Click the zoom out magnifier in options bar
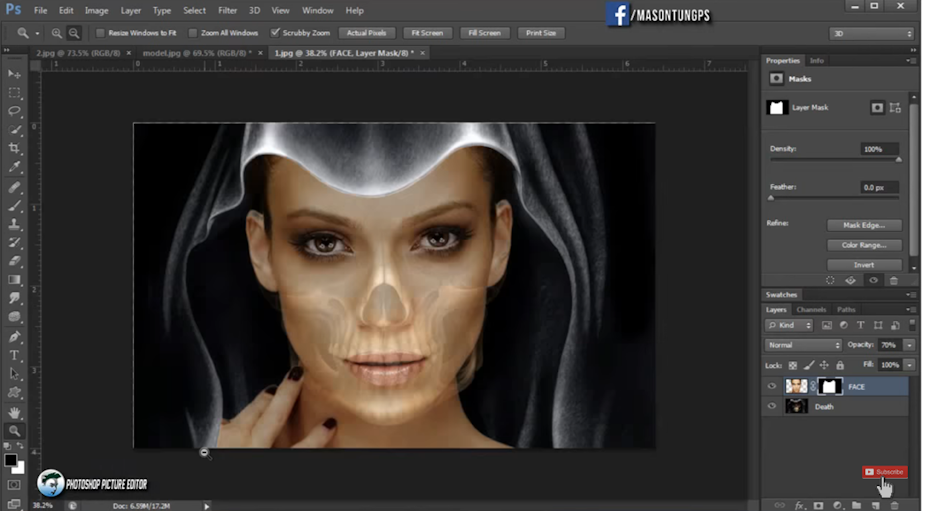 [74, 33]
